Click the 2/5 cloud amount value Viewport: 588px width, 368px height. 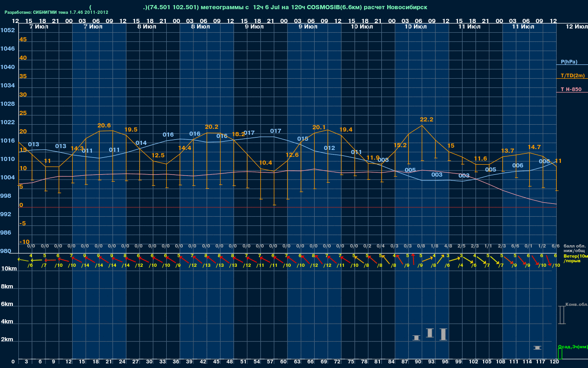point(461,246)
